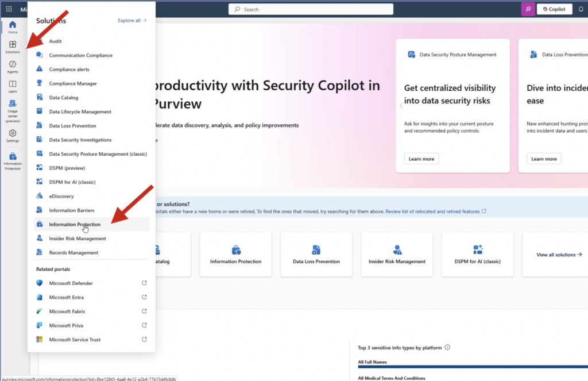The height and width of the screenshot is (381, 588).
Task: Click Learn more on Data Security Posture card
Action: tap(421, 159)
